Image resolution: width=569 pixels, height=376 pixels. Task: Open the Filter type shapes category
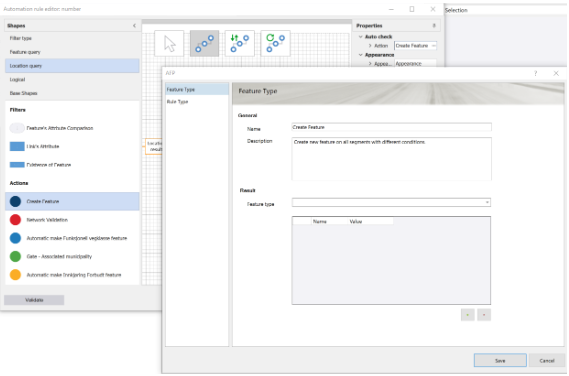pos(72,38)
